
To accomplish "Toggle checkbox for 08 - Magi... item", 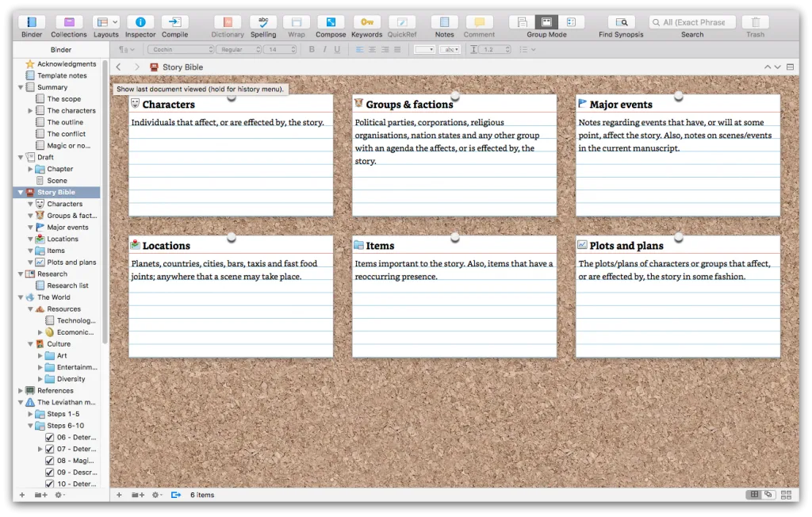I will click(50, 461).
